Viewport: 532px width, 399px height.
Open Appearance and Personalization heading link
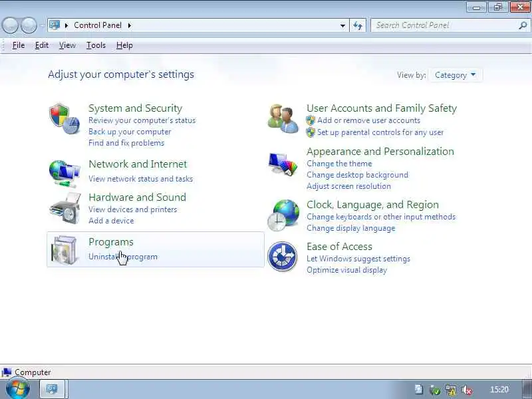[380, 152]
